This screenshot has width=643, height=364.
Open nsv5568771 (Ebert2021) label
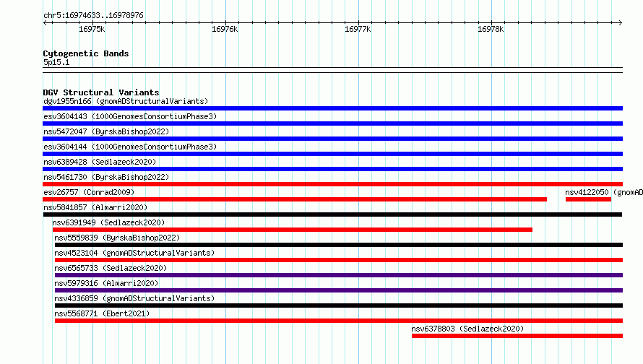pyautogui.click(x=102, y=313)
